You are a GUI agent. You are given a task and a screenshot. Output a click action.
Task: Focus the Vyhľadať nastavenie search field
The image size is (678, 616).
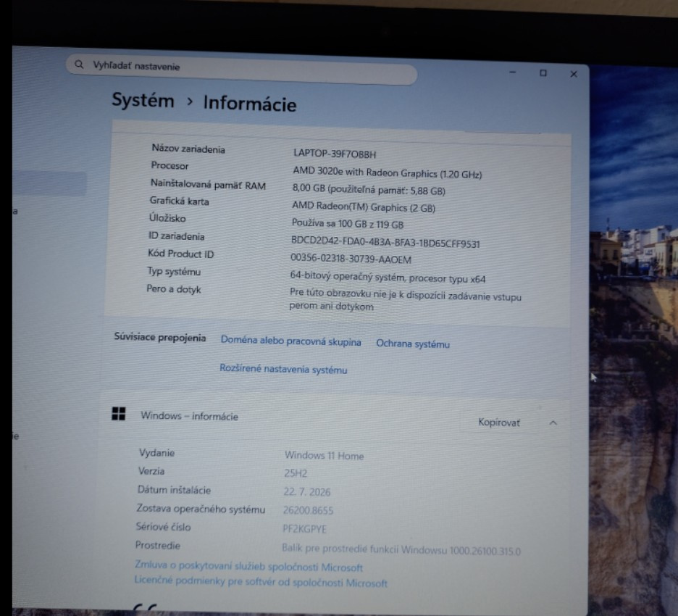pos(241,68)
